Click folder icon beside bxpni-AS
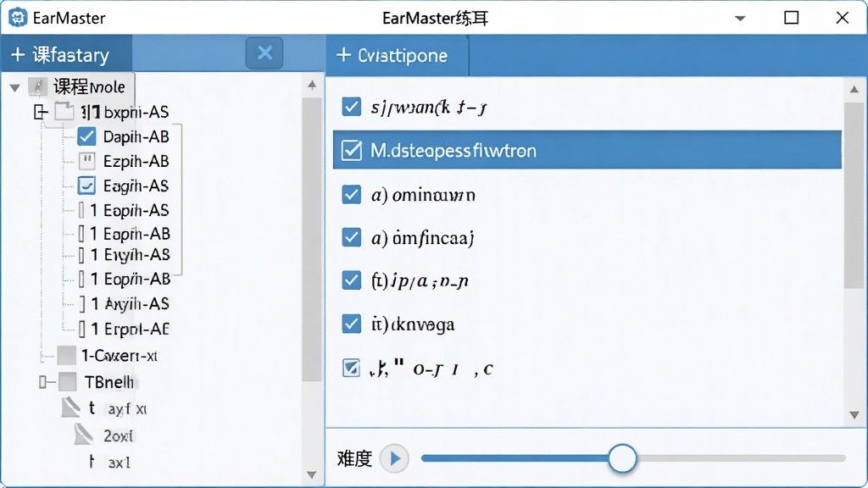 click(64, 112)
